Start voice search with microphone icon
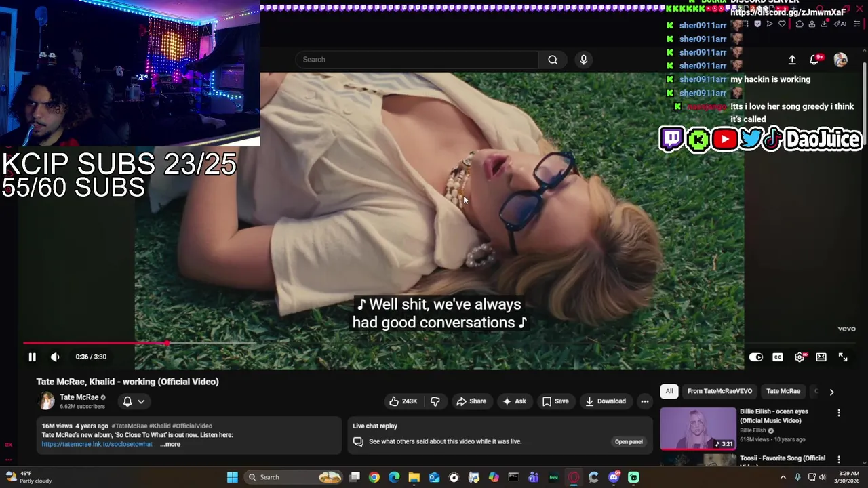Viewport: 868px width, 488px height. point(583,60)
